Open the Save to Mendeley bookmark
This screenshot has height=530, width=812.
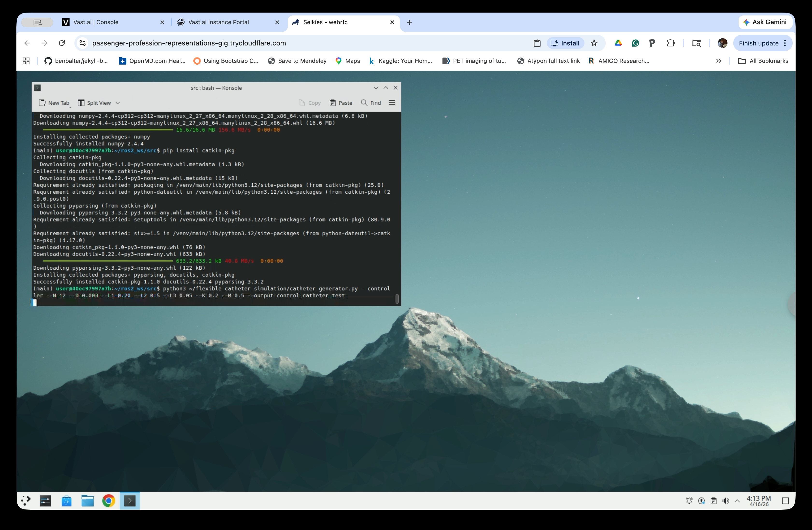[297, 61]
